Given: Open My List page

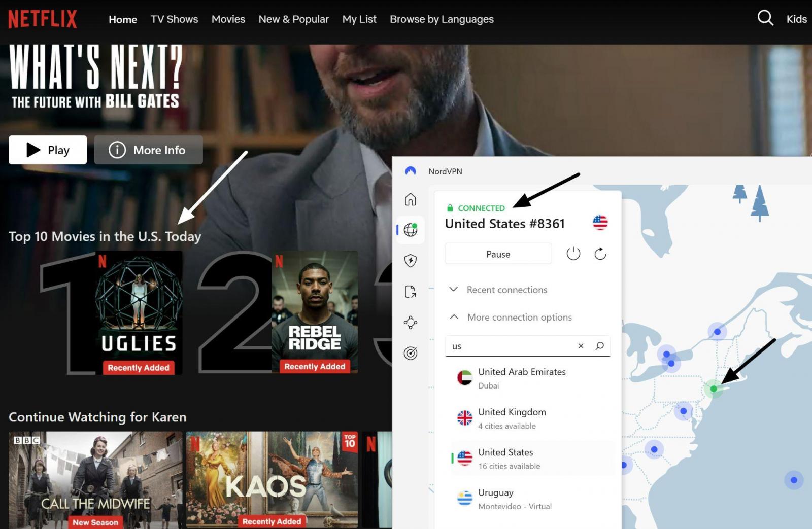Looking at the screenshot, I should 359,19.
